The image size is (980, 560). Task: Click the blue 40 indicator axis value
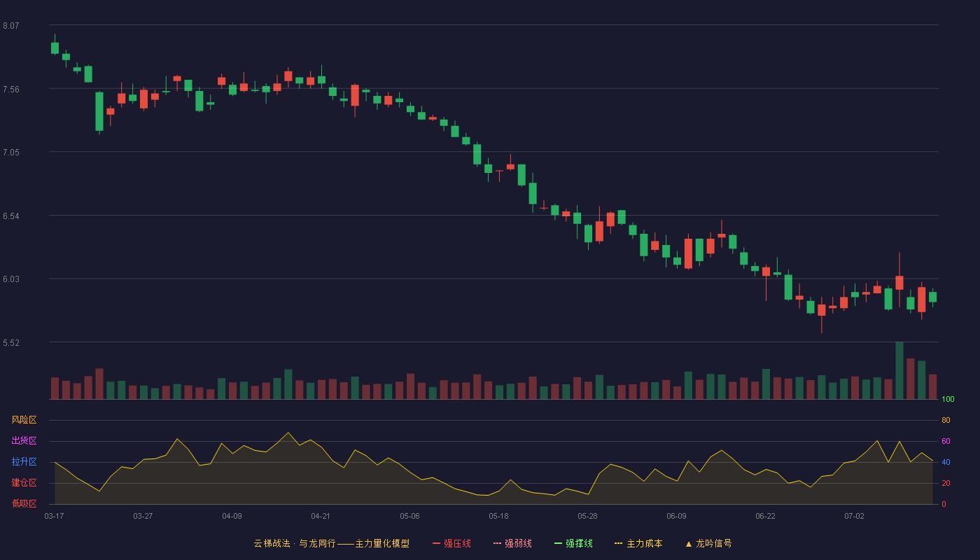point(946,462)
